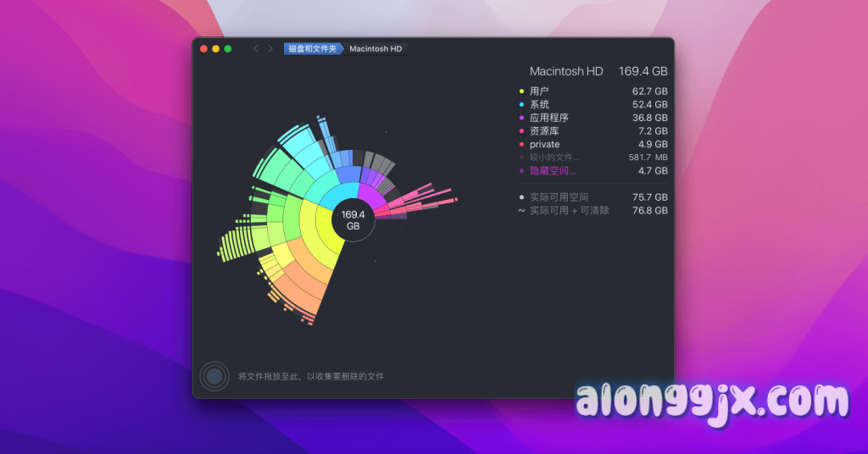Viewport: 868px width, 454px height.
Task: Click the 实际可用 + 可清除 row
Action: pos(569,210)
